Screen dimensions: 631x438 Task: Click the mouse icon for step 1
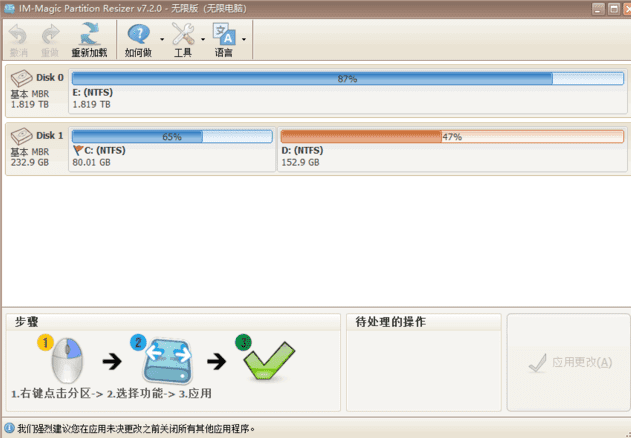(x=67, y=360)
